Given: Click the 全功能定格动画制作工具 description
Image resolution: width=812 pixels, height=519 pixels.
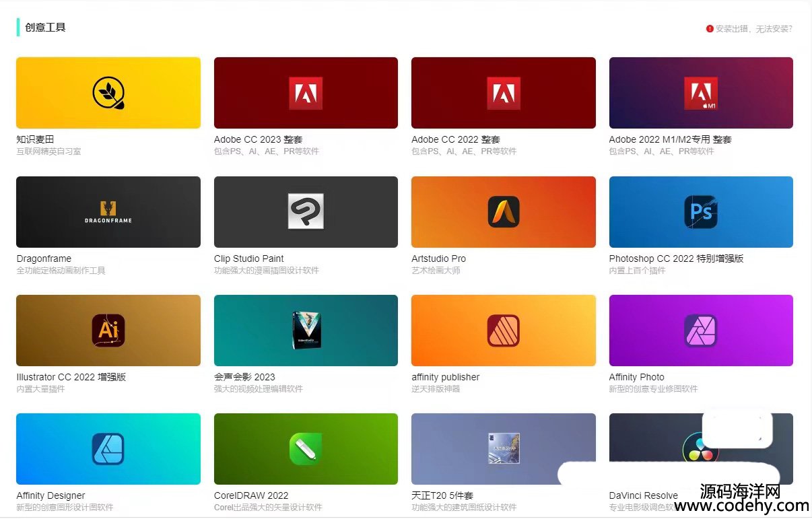Looking at the screenshot, I should [x=61, y=271].
